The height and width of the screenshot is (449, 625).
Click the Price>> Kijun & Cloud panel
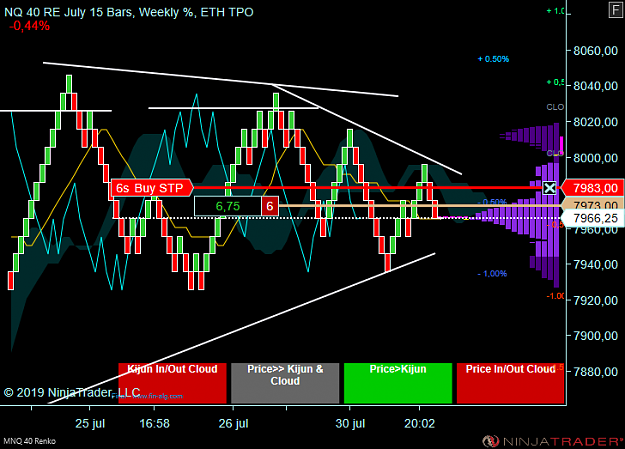(x=285, y=383)
